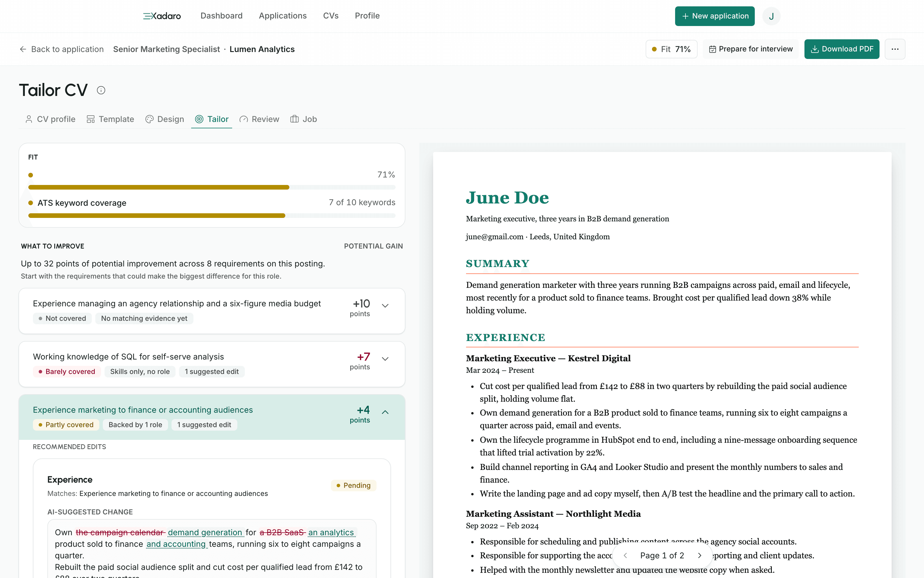Open the CVs nav item
The height and width of the screenshot is (578, 924).
[331, 16]
